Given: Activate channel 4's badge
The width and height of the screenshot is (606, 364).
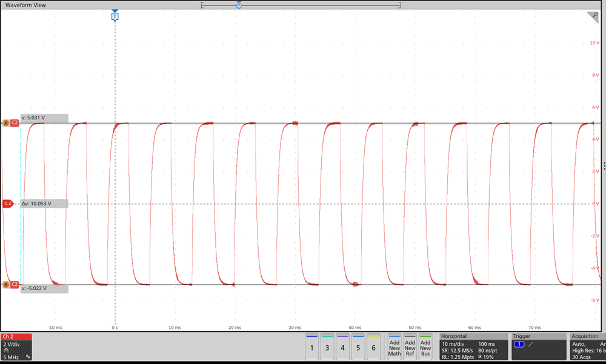Looking at the screenshot, I should pos(342,348).
